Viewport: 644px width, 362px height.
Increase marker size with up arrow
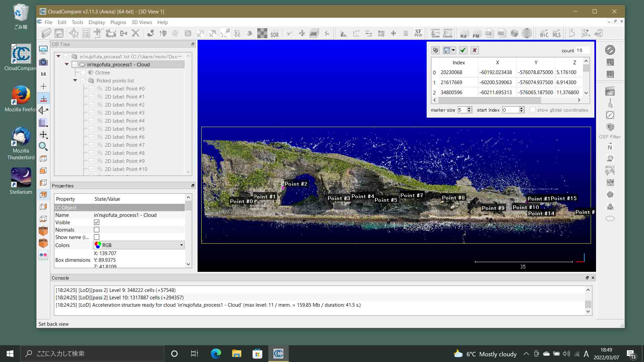469,108
